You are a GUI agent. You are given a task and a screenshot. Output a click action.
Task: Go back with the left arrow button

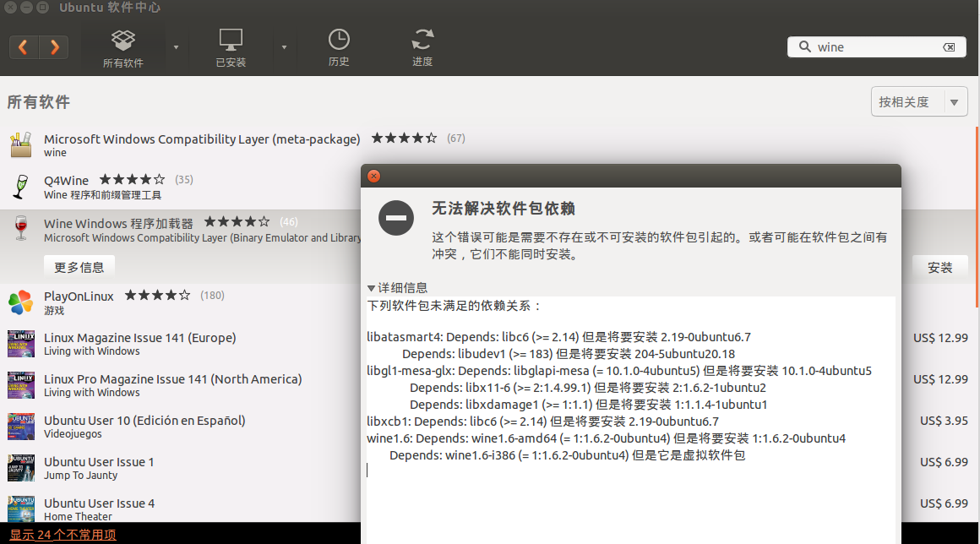click(x=24, y=46)
